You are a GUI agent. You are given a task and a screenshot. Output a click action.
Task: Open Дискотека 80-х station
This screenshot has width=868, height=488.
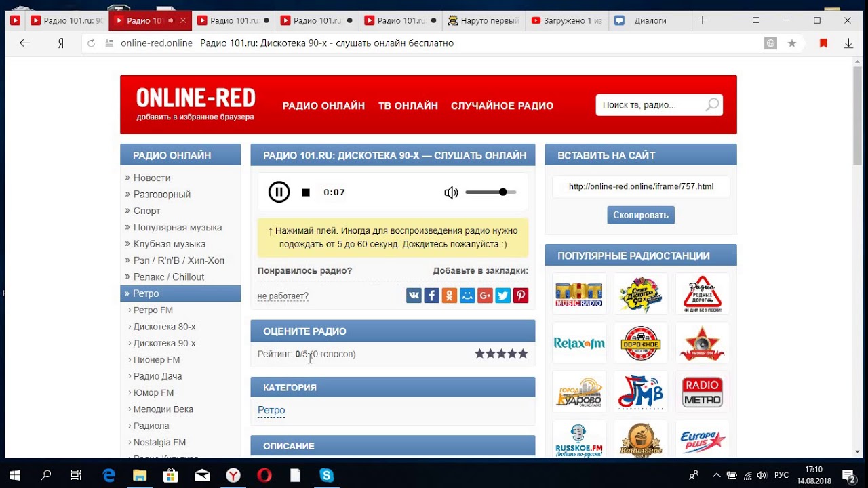164,327
